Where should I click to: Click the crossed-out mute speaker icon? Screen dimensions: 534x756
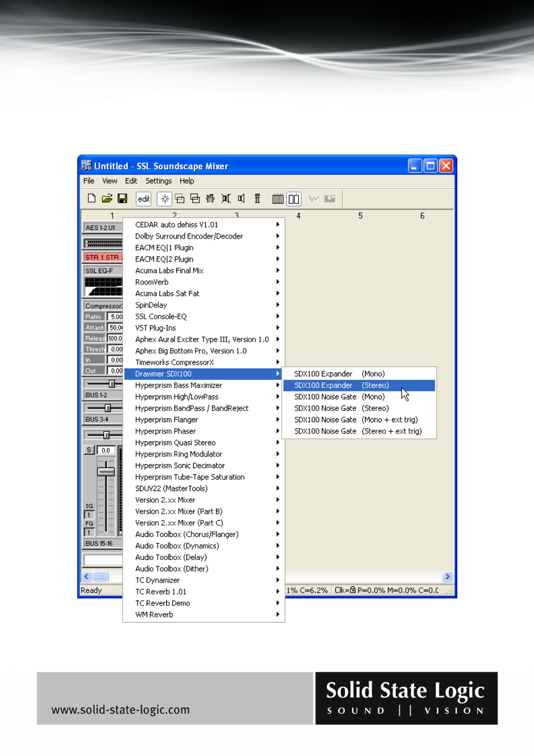226,198
